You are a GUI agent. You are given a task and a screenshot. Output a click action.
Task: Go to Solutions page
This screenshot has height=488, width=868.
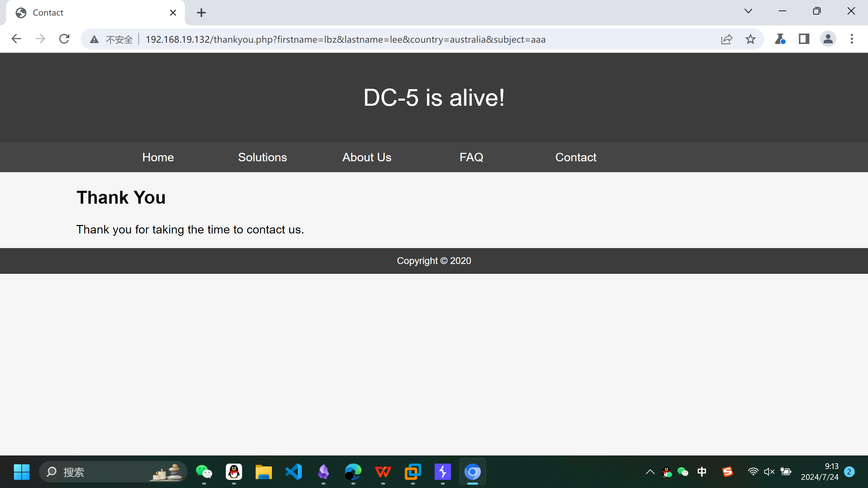point(262,157)
